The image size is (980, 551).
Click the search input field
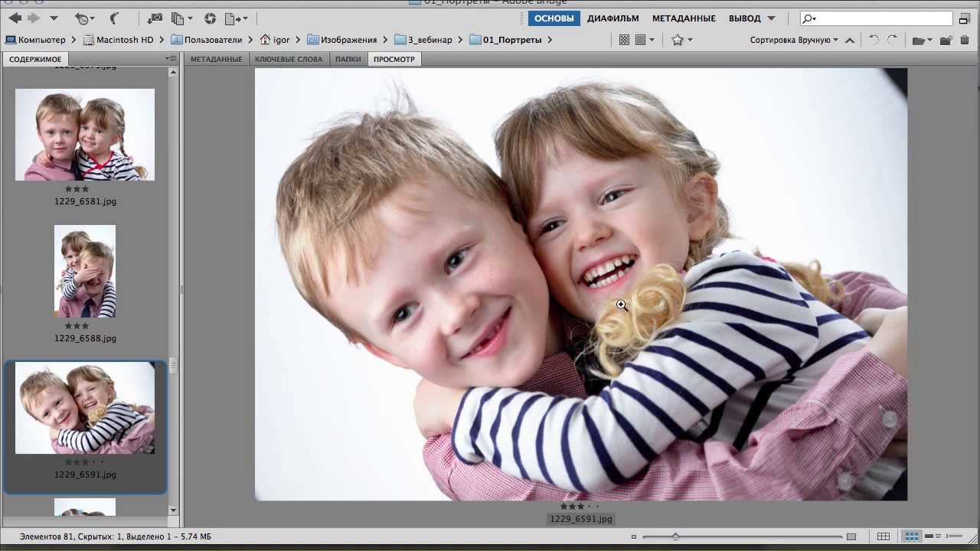pyautogui.click(x=877, y=18)
